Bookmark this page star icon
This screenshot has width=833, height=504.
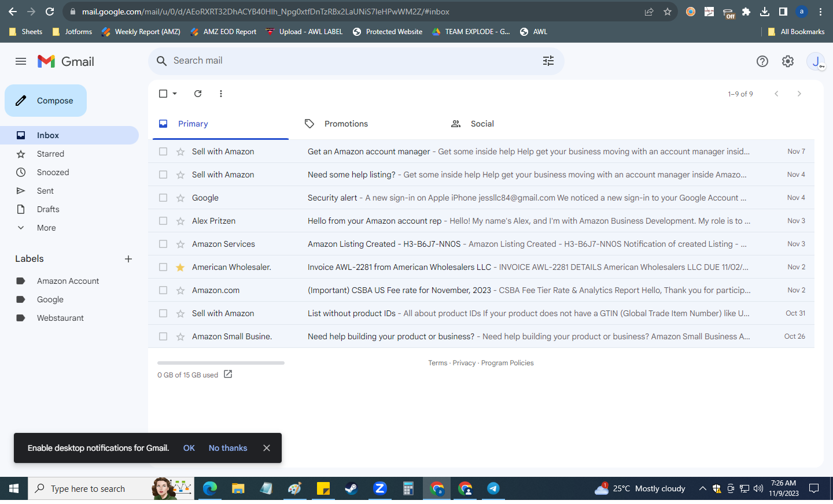tap(668, 12)
